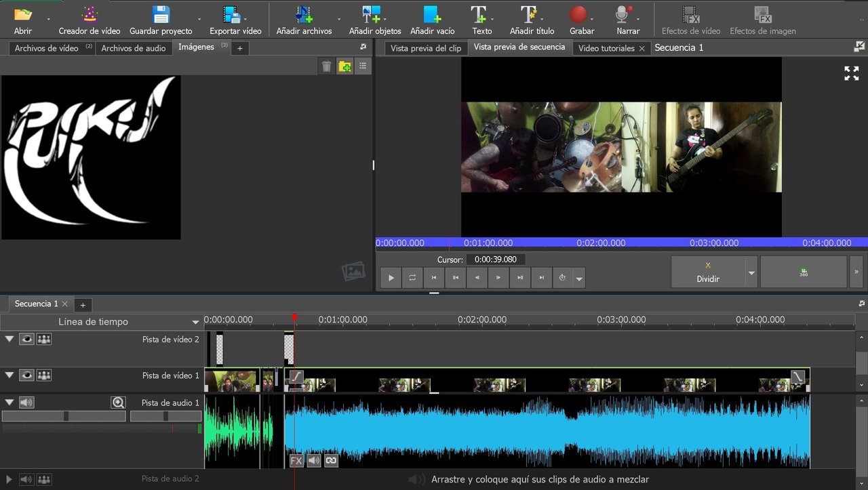Open Vista previa del clip tab
Viewport: 868px width, 490px height.
[426, 48]
